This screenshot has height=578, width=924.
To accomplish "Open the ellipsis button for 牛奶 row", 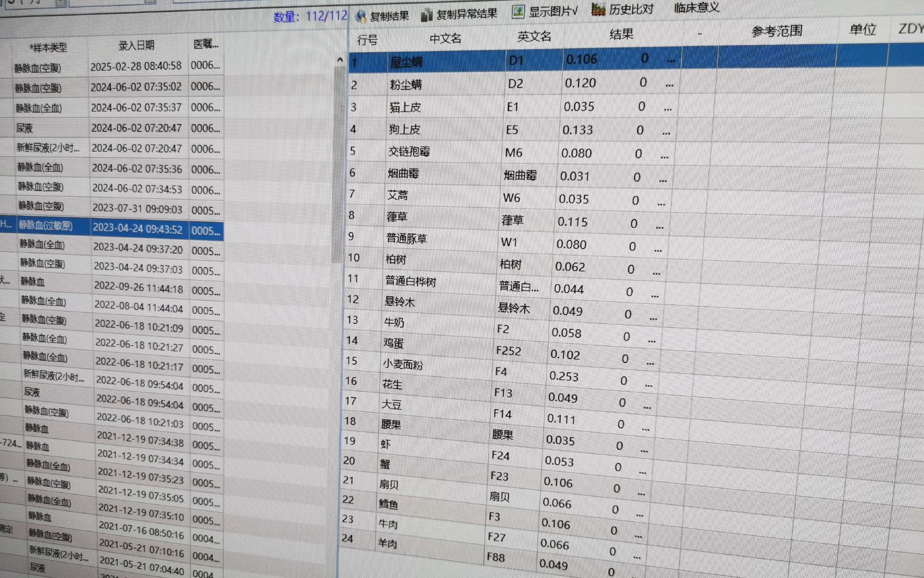I will click(x=652, y=319).
